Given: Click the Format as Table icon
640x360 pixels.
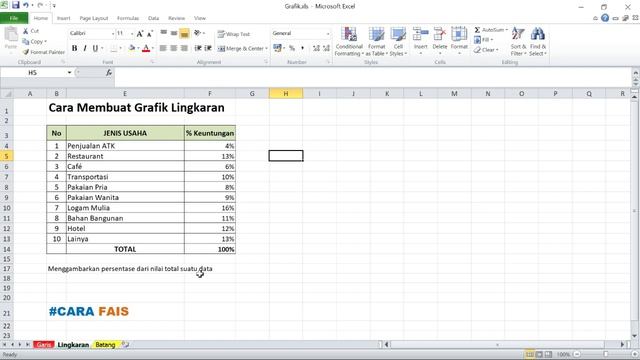Looking at the screenshot, I should pos(376,34).
